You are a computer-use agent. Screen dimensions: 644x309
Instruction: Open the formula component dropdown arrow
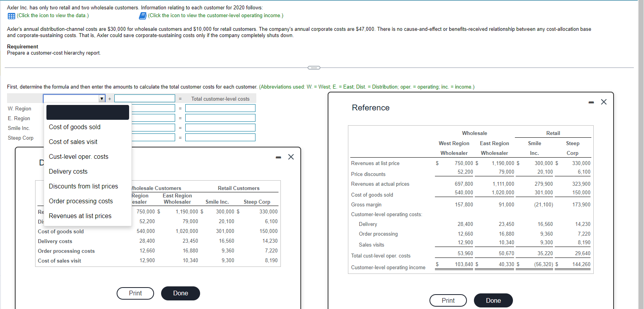102,99
